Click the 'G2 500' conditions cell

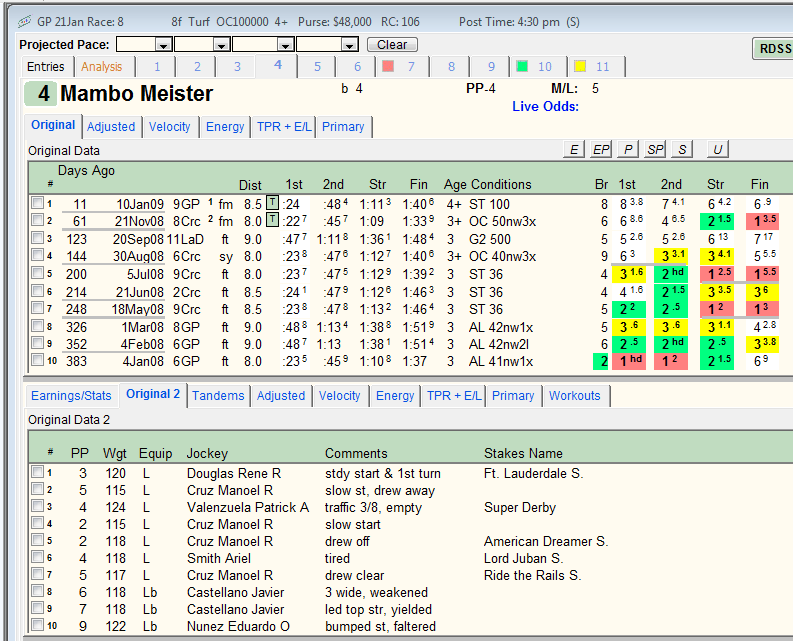point(490,239)
